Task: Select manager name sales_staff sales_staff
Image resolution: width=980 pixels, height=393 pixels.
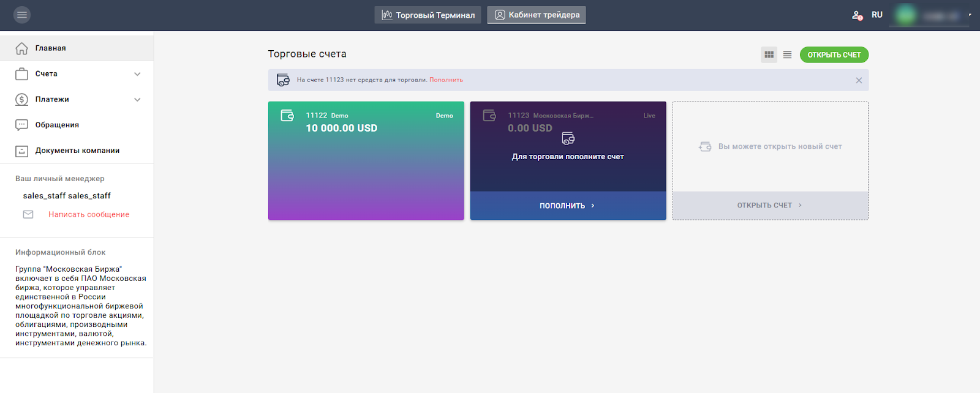Action: [x=67, y=196]
